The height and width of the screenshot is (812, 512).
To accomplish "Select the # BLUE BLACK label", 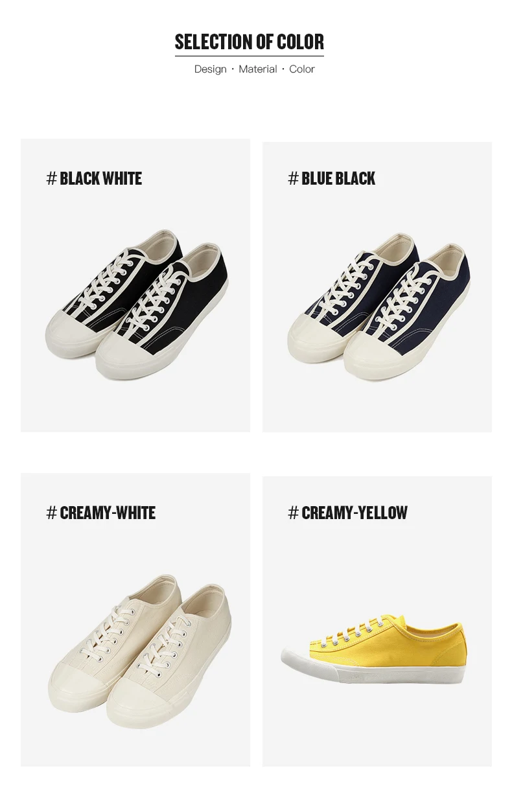I will tap(332, 179).
